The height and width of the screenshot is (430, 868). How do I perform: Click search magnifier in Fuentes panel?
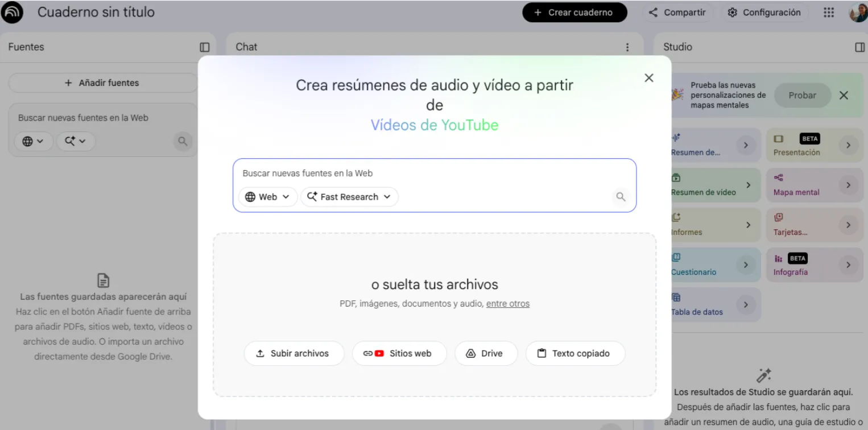click(183, 141)
